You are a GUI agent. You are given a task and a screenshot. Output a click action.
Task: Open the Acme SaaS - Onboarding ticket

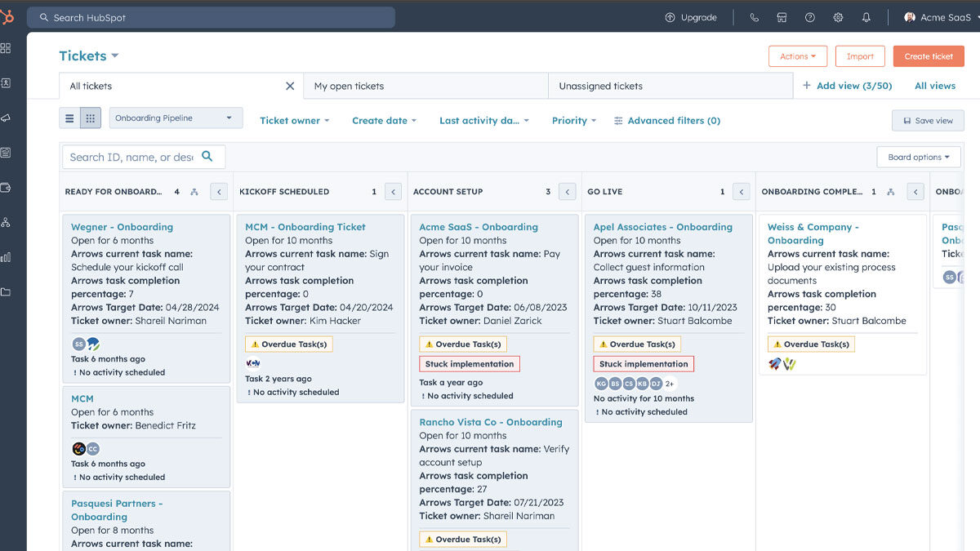(479, 227)
